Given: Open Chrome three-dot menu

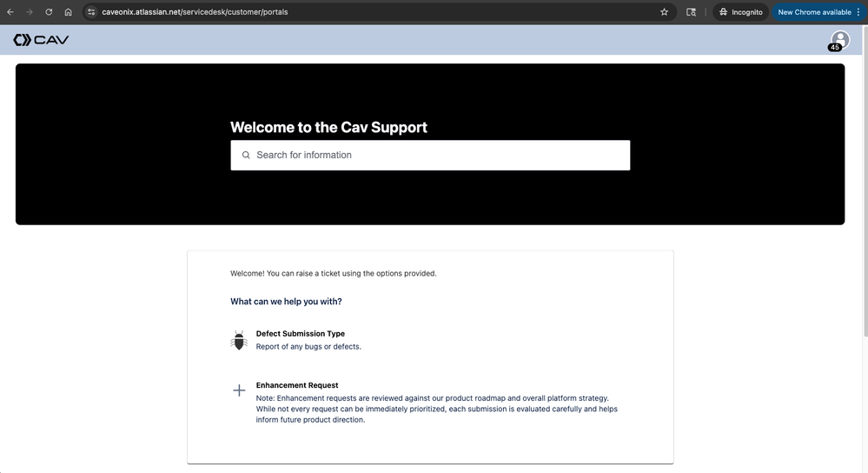Looking at the screenshot, I should point(858,11).
